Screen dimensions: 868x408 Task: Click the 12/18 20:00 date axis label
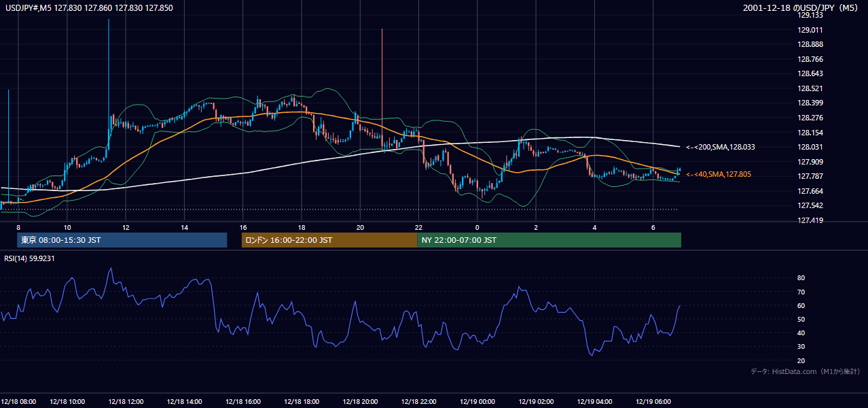tap(360, 401)
